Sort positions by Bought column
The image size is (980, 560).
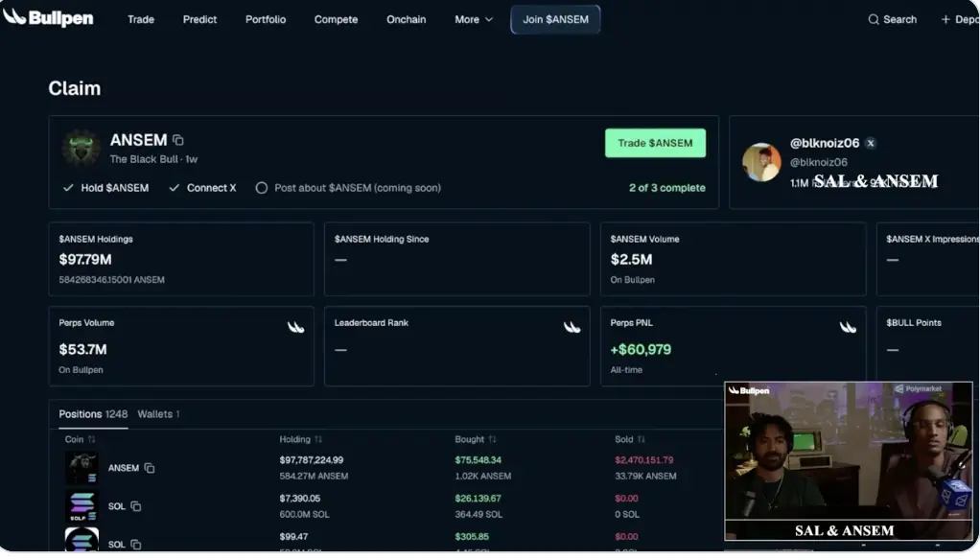click(x=475, y=439)
